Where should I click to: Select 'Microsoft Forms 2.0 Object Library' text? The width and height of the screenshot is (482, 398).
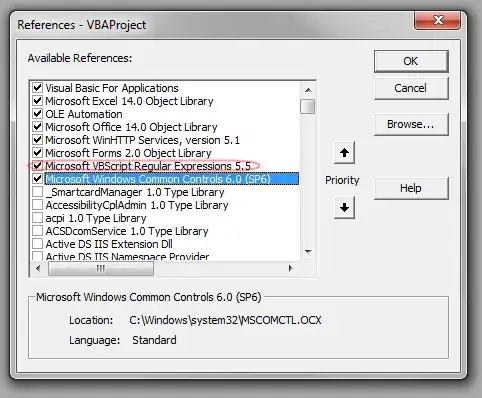pos(128,153)
